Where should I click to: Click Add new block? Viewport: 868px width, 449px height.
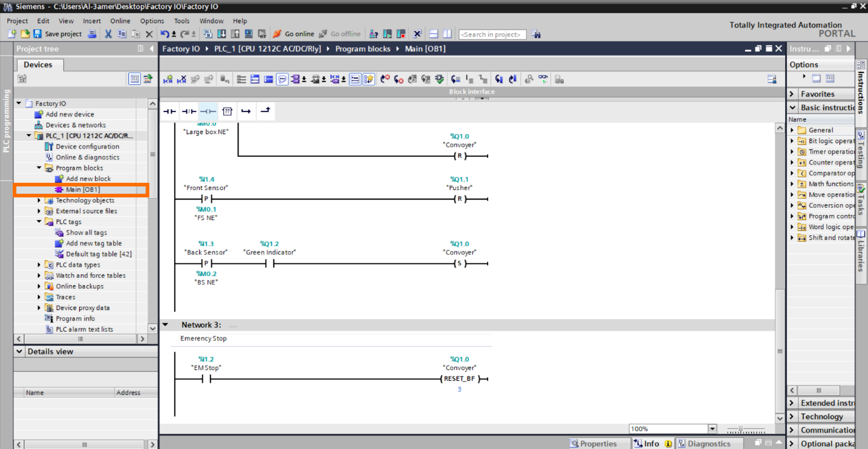pos(89,179)
